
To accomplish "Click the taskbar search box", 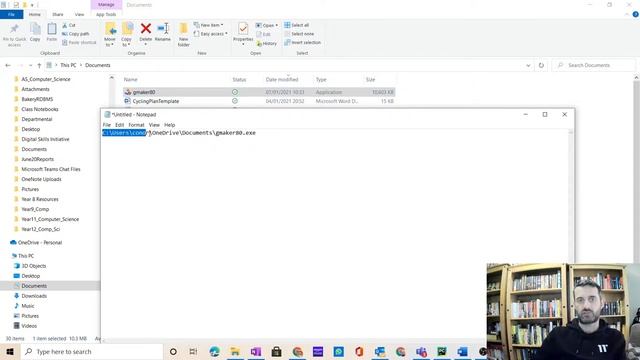I will click(91, 351).
